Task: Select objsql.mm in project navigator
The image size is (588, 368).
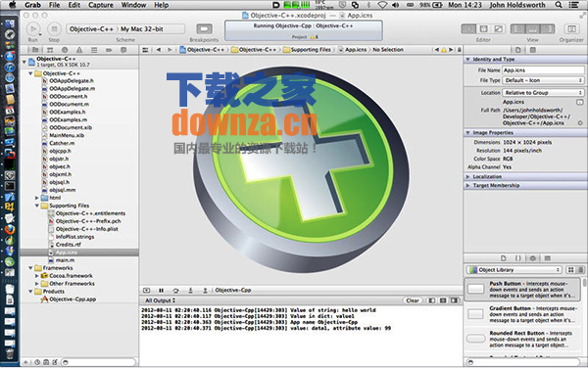Action: coord(63,190)
